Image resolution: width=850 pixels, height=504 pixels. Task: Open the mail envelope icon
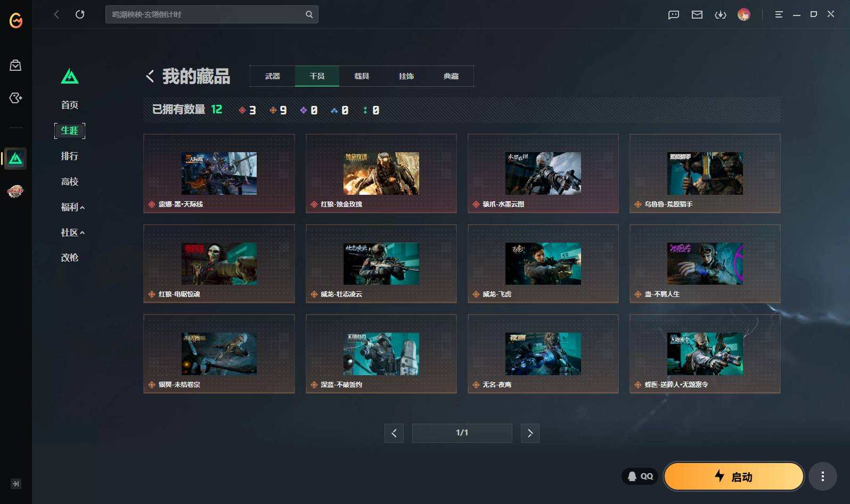click(x=697, y=14)
